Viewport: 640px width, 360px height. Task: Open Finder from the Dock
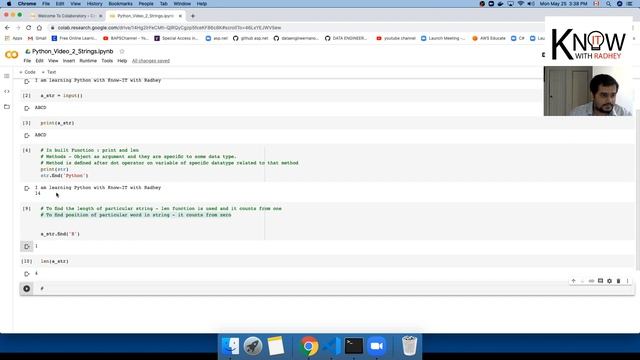pos(231,346)
